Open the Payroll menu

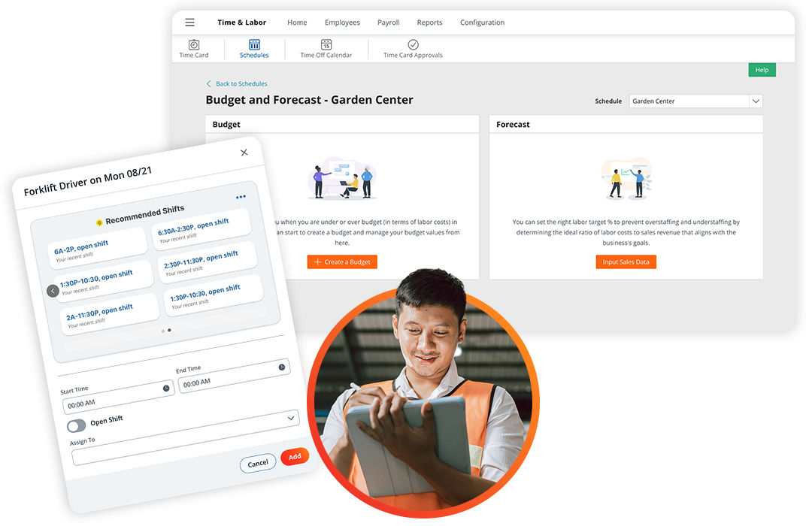click(x=388, y=23)
